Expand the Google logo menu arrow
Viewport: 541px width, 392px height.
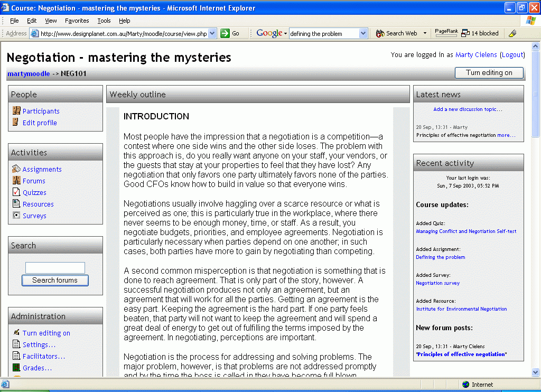[285, 33]
